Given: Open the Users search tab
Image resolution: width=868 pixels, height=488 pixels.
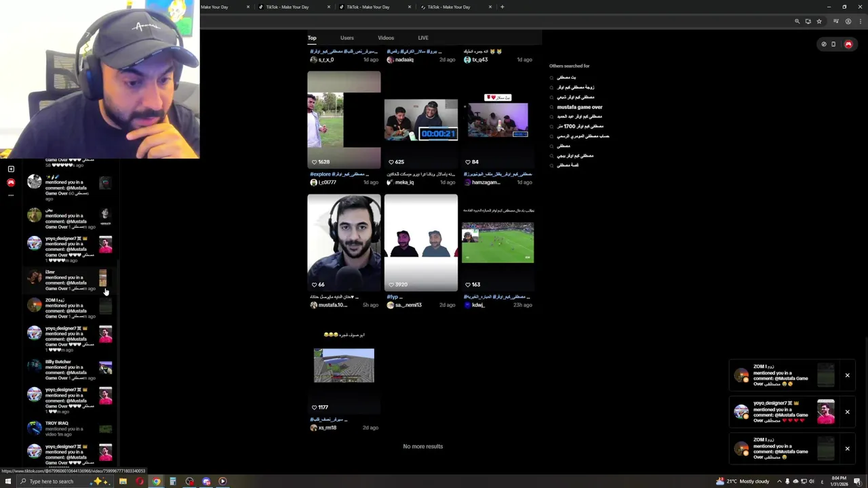Looking at the screenshot, I should coord(347,38).
